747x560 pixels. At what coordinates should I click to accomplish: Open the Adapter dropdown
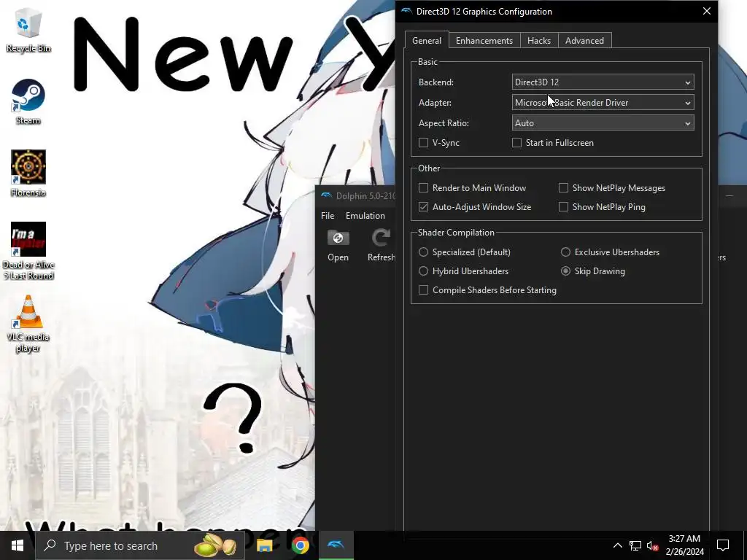coord(603,102)
